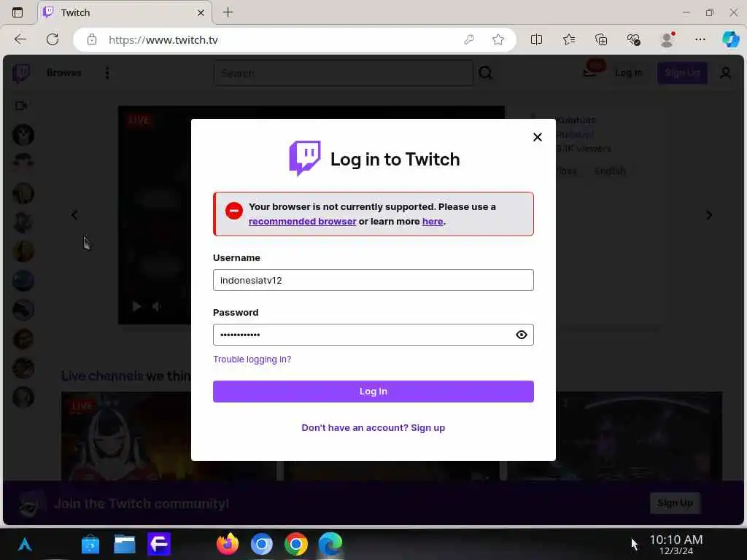
Task: Click Log In in the Twitch header
Action: coord(628,73)
